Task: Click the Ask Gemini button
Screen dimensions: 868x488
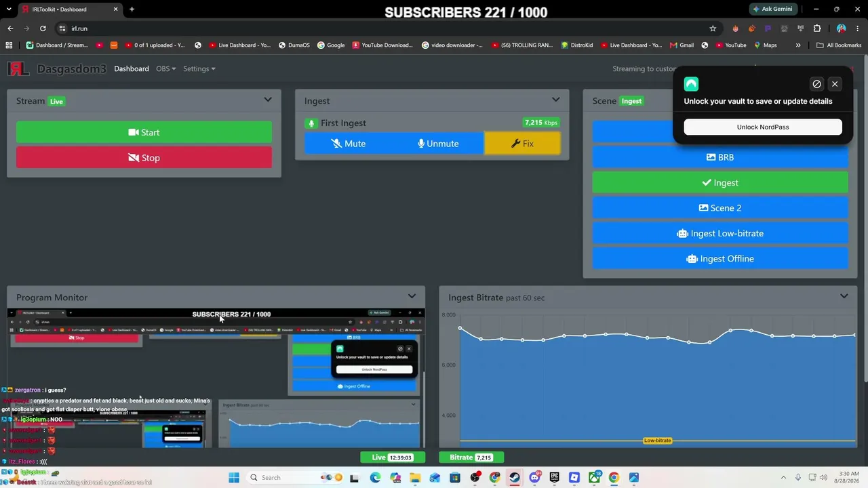Action: (x=772, y=9)
